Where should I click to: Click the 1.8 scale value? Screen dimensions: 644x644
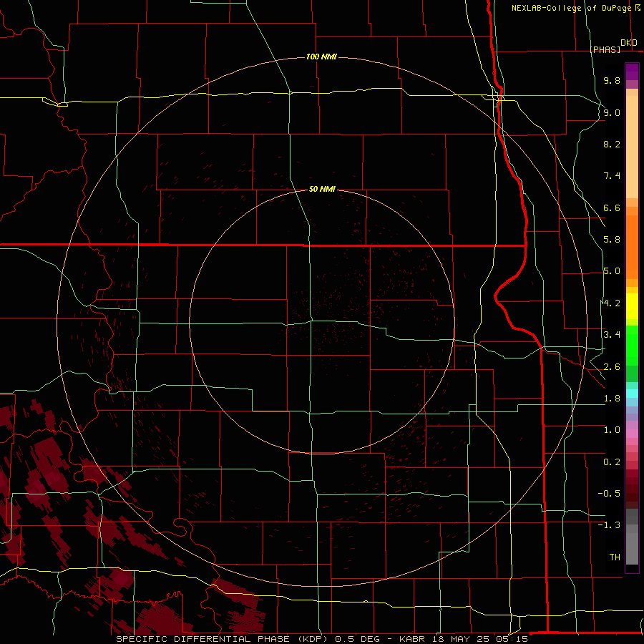click(x=612, y=399)
